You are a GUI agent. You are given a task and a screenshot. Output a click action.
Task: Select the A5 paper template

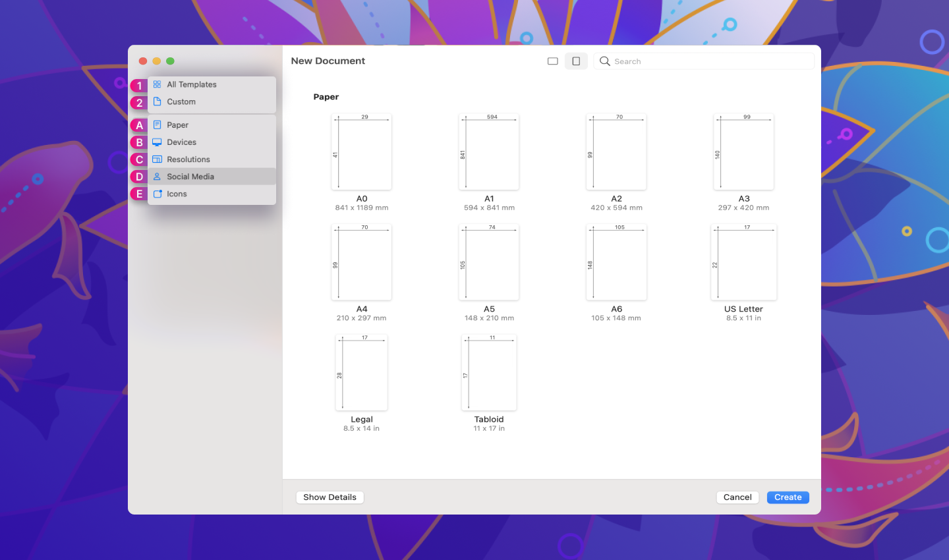[489, 273]
